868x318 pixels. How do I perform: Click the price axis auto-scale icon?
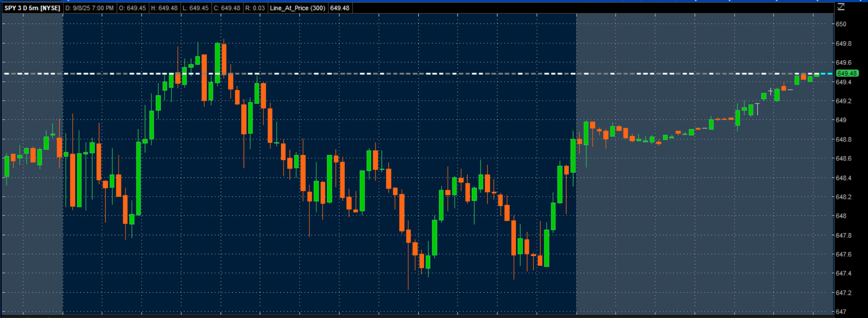tap(841, 7)
